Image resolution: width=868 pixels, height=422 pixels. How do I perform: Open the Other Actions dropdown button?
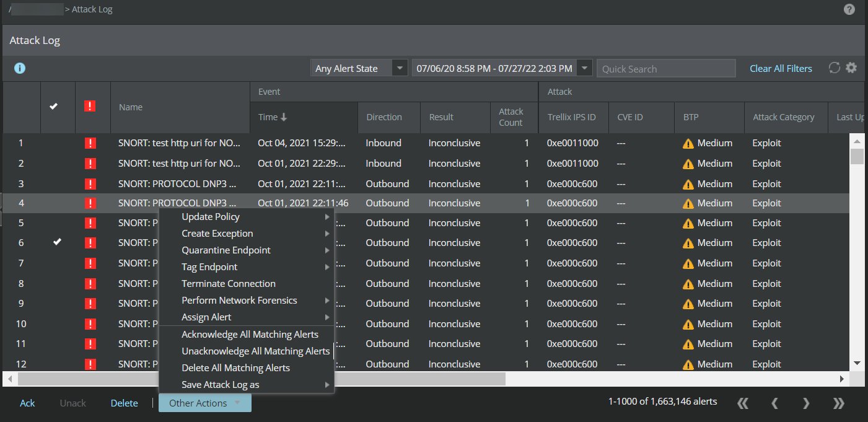pos(204,403)
